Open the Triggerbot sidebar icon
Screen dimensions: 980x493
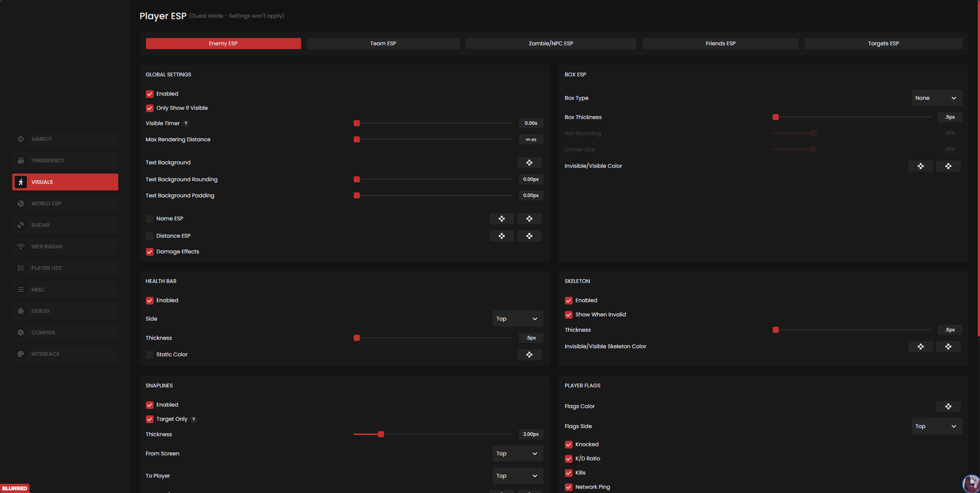pyautogui.click(x=21, y=160)
